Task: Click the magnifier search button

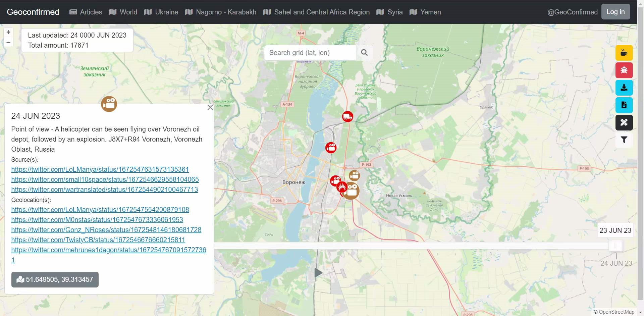Action: tap(364, 53)
